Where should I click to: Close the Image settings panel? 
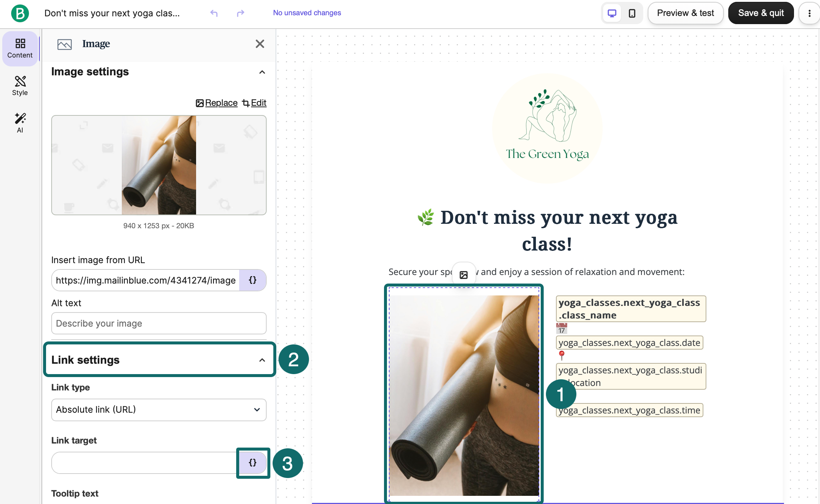(x=260, y=44)
